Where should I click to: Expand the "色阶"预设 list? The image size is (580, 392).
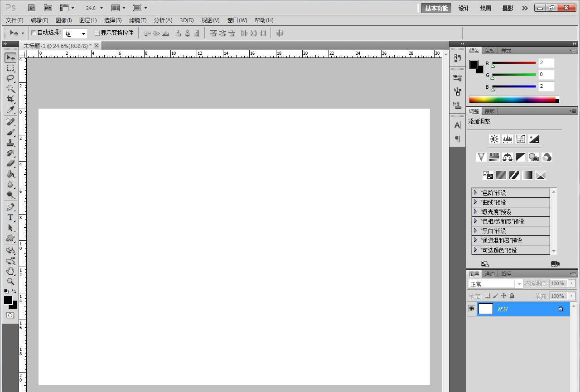click(x=475, y=192)
